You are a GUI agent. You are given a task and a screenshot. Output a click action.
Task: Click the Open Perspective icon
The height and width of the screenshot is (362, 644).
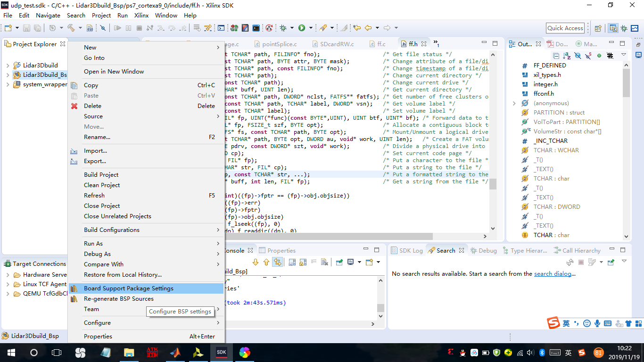point(598,28)
